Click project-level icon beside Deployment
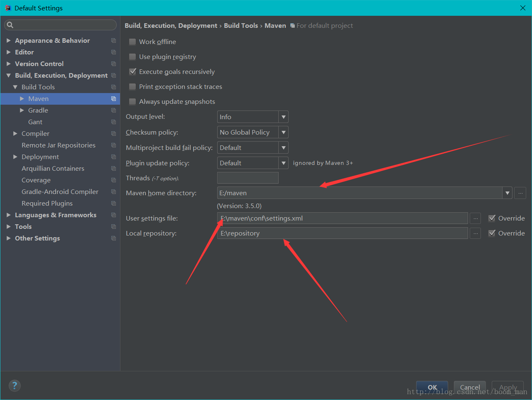Screen dimensions: 532x400 click(113, 157)
